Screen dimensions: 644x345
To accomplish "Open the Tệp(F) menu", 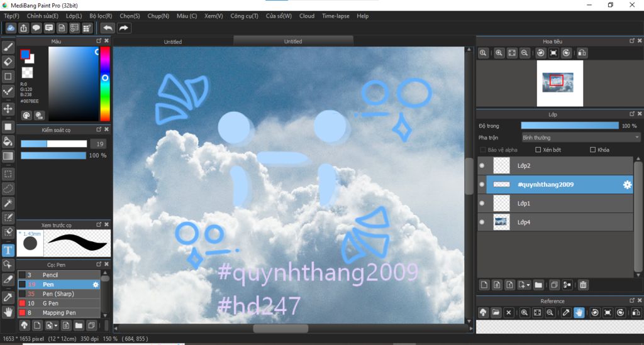I will click(11, 16).
